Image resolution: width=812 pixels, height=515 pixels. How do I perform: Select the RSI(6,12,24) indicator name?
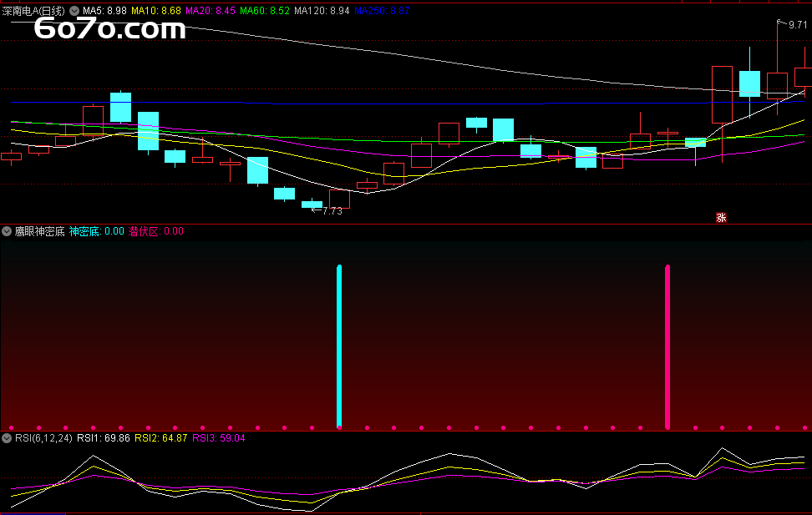click(43, 438)
